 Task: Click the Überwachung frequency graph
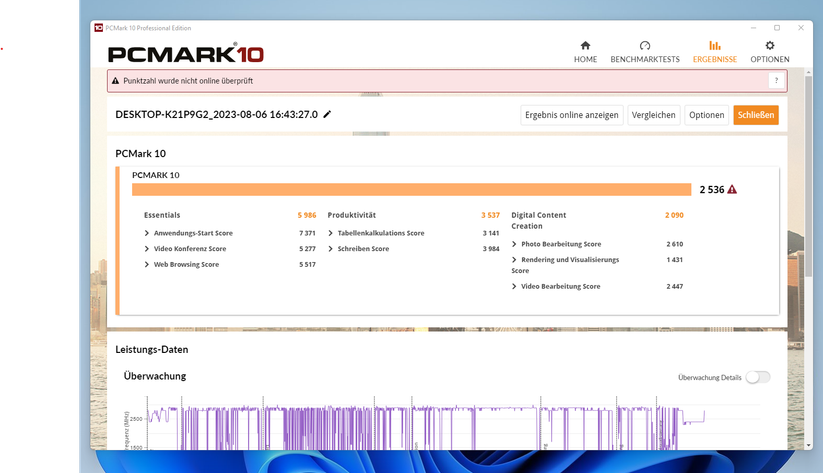(420, 428)
